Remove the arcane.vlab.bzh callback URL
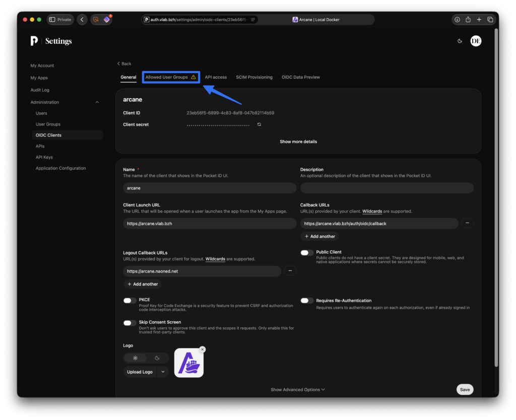 click(x=467, y=223)
